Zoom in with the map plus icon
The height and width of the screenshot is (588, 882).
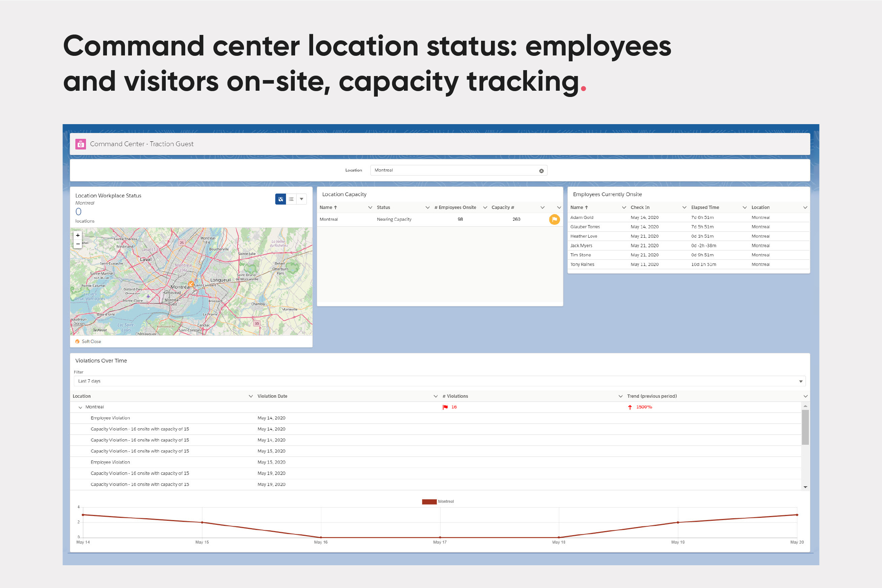tap(78, 235)
